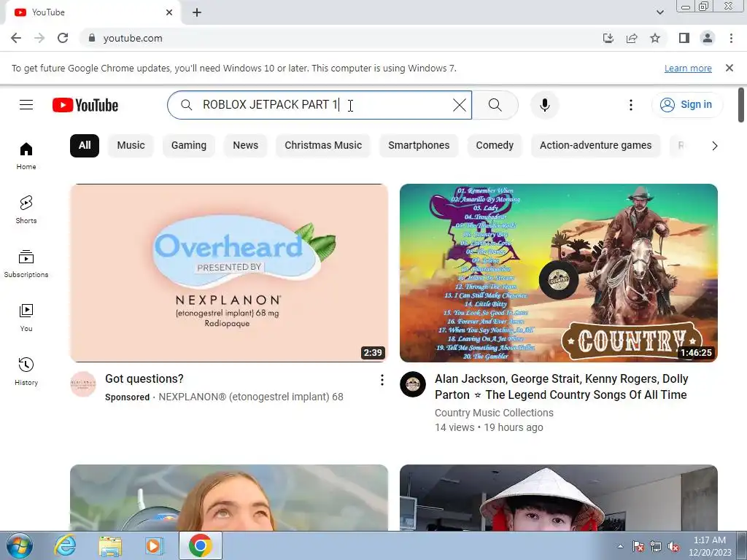Screen dimensions: 747x560
Task: Select the Action-adventure games chip
Action: tap(595, 146)
